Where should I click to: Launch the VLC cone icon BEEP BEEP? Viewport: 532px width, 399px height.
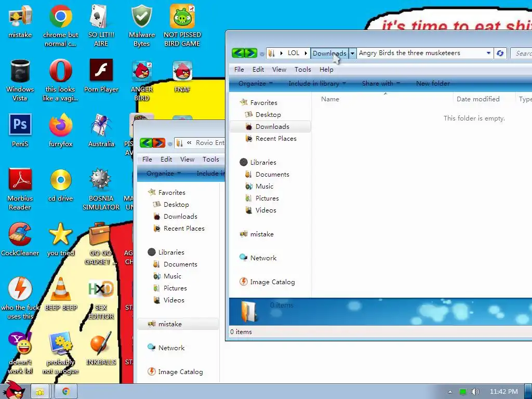click(61, 294)
